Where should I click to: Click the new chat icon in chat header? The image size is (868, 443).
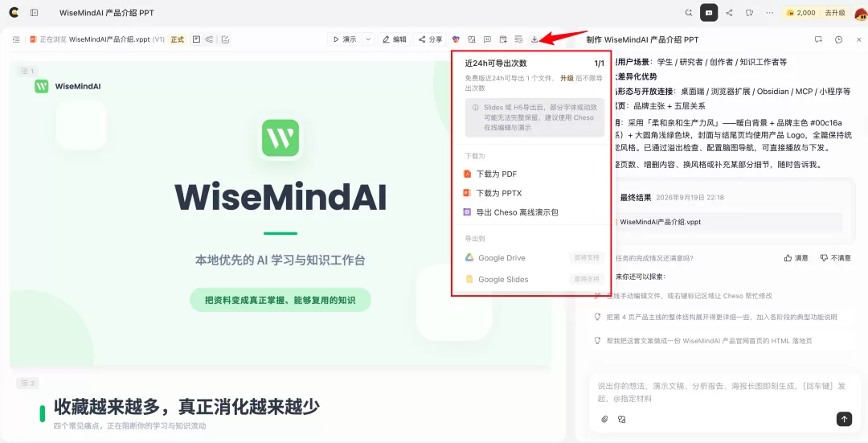pyautogui.click(x=818, y=39)
